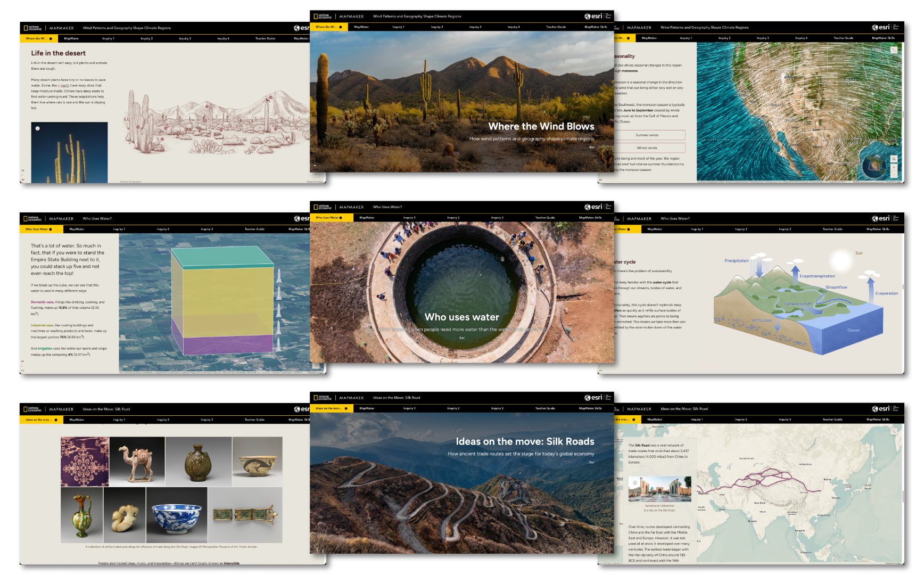Open Teacher Guide tab on Silk Roads cover
Image resolution: width=924 pixels, height=575 pixels.
pyautogui.click(x=545, y=408)
